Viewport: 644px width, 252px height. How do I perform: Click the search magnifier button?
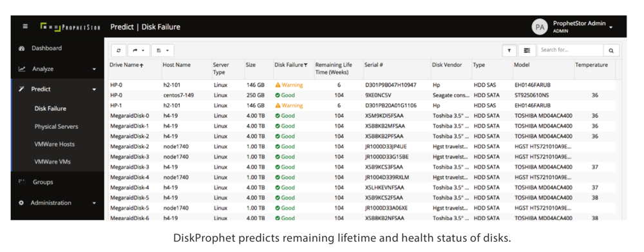tap(611, 50)
